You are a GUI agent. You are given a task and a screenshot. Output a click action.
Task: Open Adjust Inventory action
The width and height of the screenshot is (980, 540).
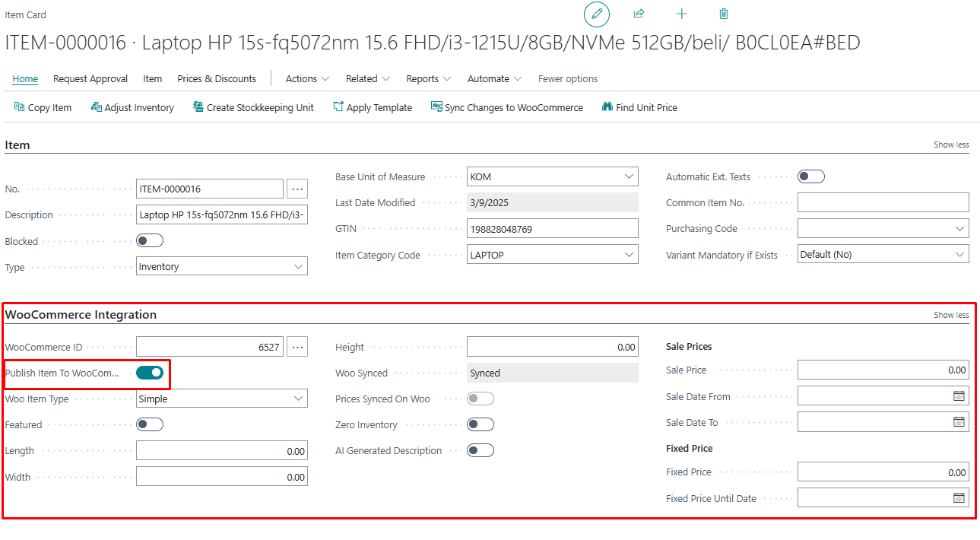pos(132,107)
